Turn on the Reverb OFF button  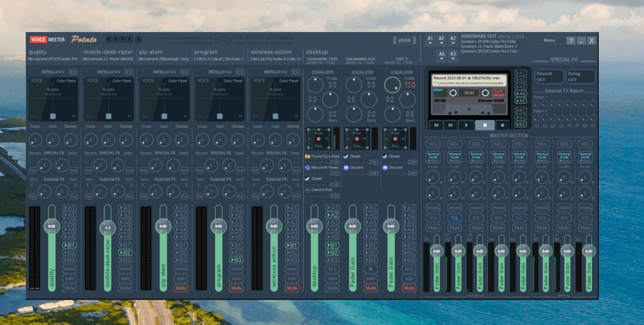pos(549,76)
